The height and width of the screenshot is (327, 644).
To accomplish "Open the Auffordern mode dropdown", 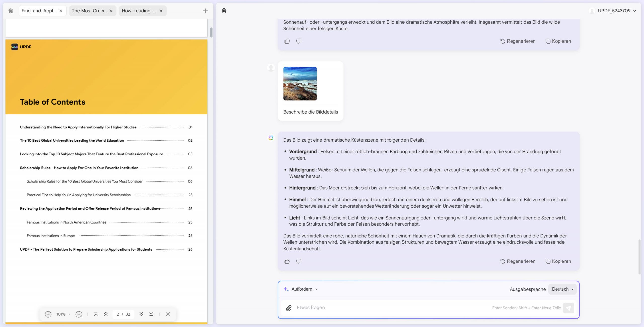I will (304, 289).
